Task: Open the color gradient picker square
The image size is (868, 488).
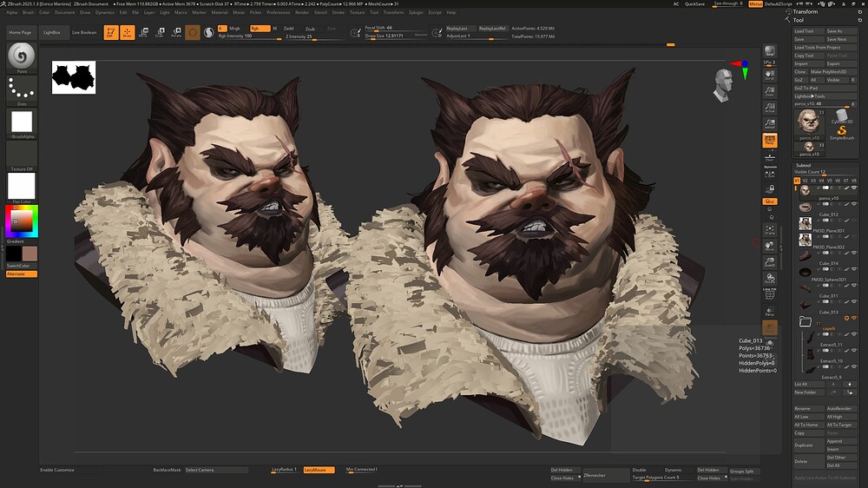Action: pos(22,221)
